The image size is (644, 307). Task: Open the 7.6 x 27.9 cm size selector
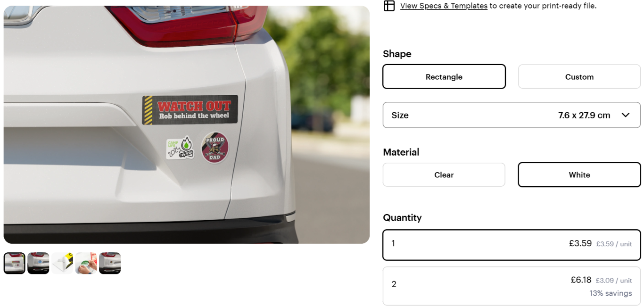pos(512,115)
